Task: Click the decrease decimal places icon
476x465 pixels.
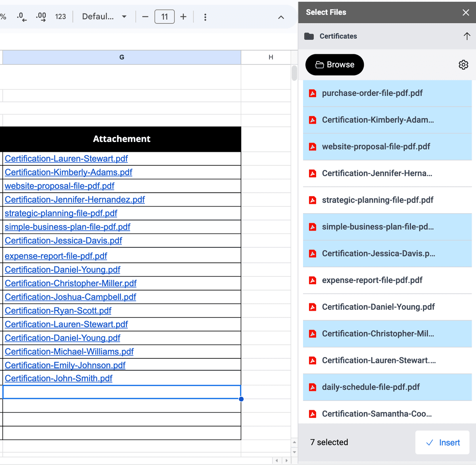Action: (21, 17)
